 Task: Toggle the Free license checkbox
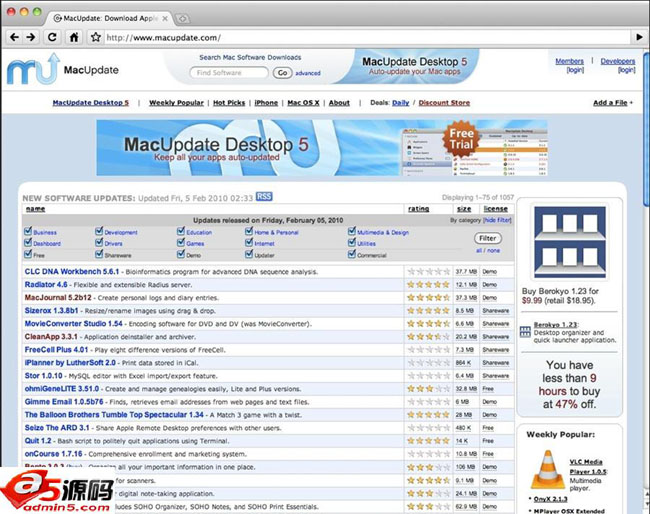pos(28,254)
